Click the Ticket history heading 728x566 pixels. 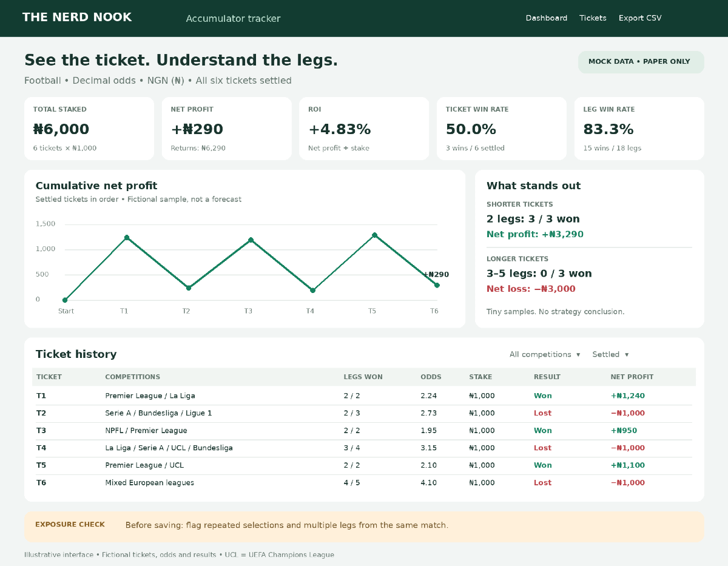click(76, 354)
